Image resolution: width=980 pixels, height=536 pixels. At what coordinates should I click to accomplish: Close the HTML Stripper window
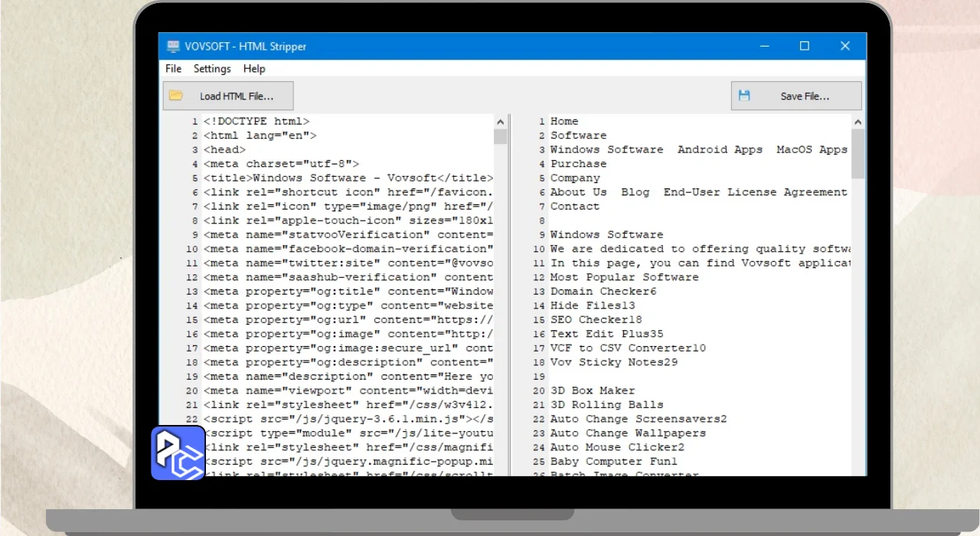point(845,46)
